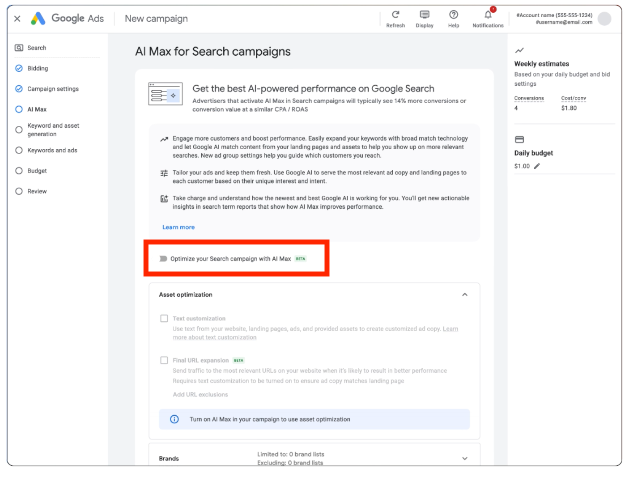Select the Bidding step checkmark icon

pos(19,68)
